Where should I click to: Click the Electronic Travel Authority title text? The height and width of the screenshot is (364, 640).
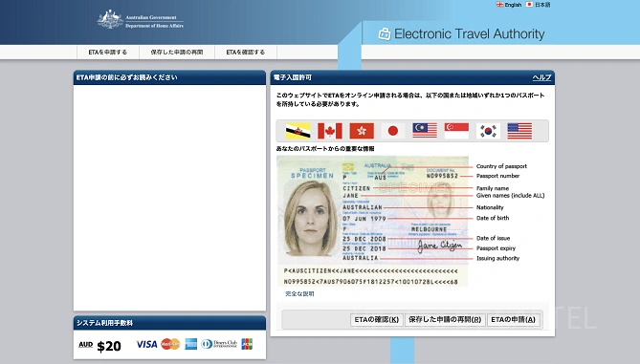[470, 33]
